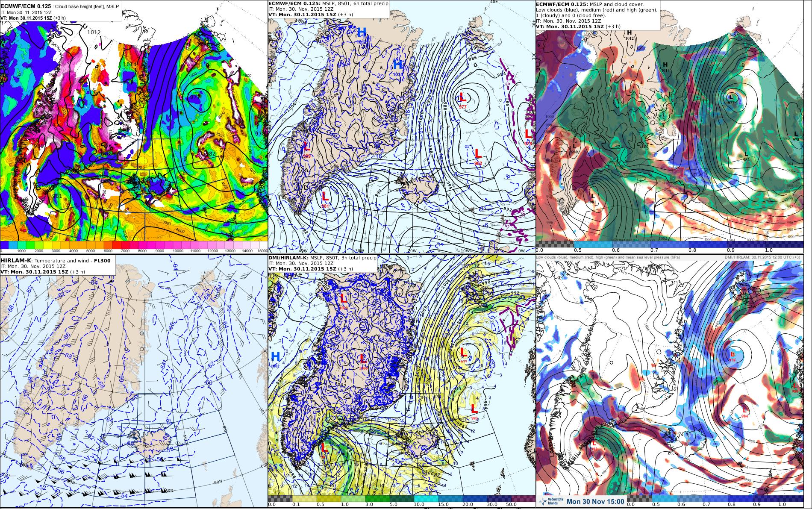Click 'MSLP and cloud cover.' title text
Screen dimensions: 812x509
tap(618, 3)
